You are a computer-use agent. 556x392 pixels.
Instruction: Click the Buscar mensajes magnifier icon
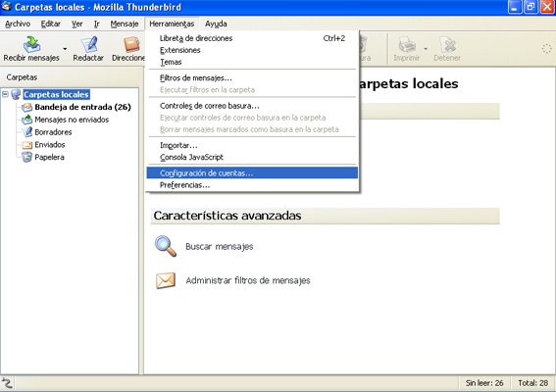pyautogui.click(x=166, y=246)
